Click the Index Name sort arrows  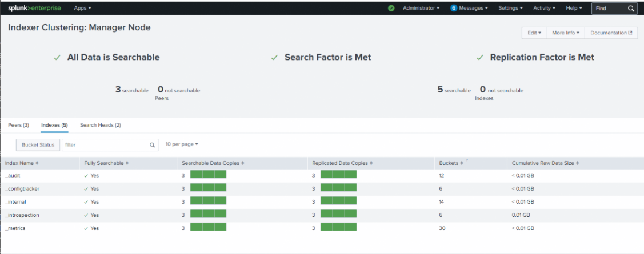click(x=37, y=163)
